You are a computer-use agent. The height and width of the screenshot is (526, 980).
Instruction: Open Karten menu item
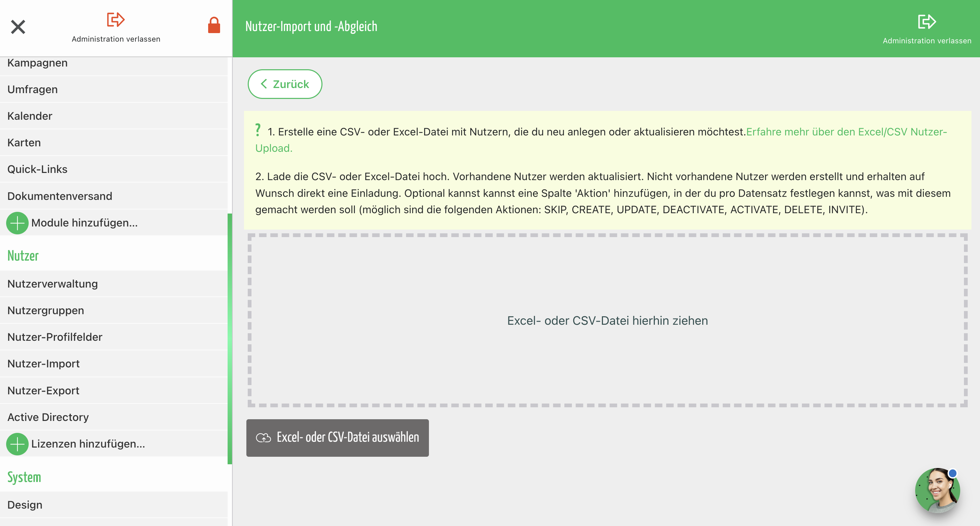pos(114,143)
